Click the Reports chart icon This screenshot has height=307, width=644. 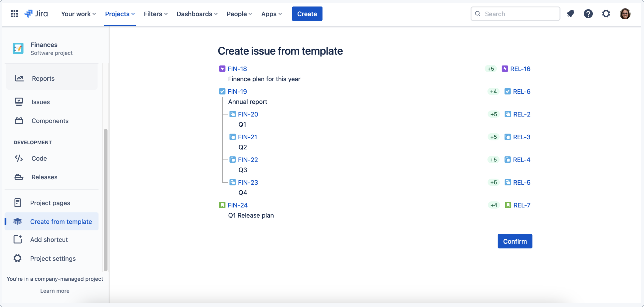pyautogui.click(x=19, y=78)
